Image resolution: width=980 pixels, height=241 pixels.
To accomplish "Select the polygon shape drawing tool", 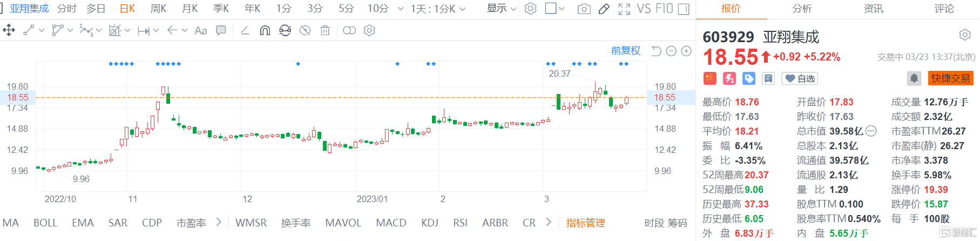I will (57, 30).
